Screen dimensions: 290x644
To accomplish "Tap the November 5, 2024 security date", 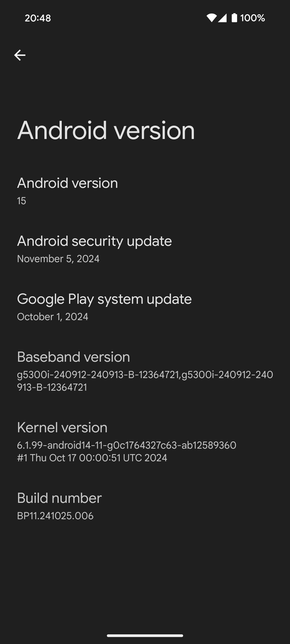I will pos(58,259).
